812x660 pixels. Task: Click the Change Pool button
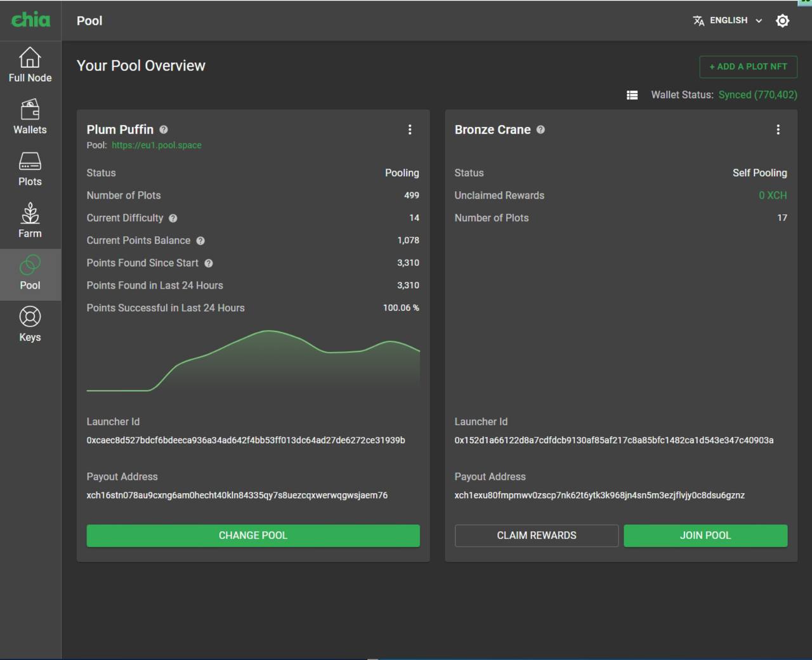point(253,536)
